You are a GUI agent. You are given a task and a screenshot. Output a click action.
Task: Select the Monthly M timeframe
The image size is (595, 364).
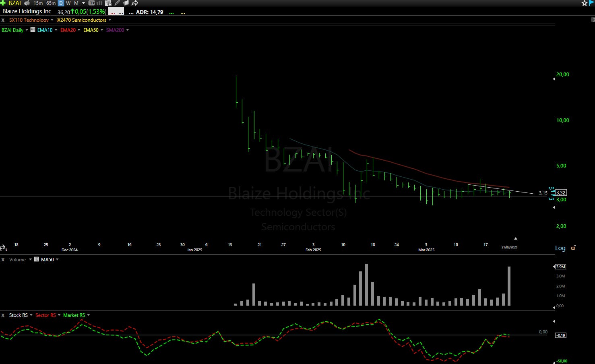[76, 3]
